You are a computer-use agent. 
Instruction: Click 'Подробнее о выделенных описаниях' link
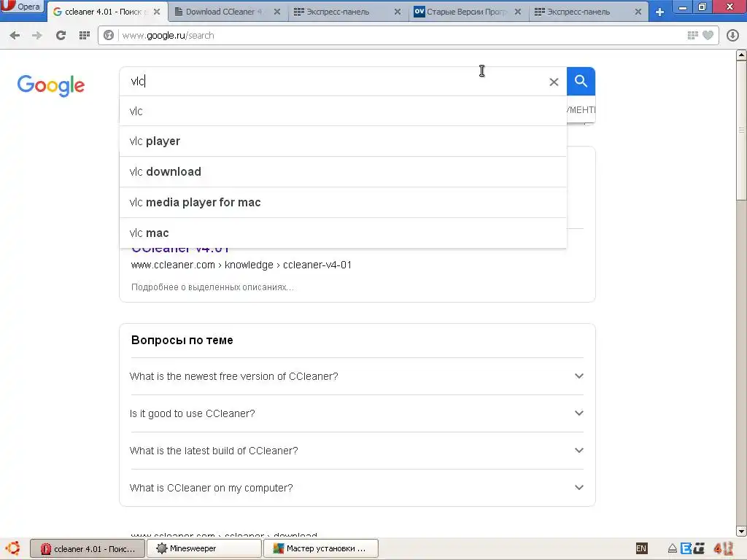pyautogui.click(x=212, y=287)
